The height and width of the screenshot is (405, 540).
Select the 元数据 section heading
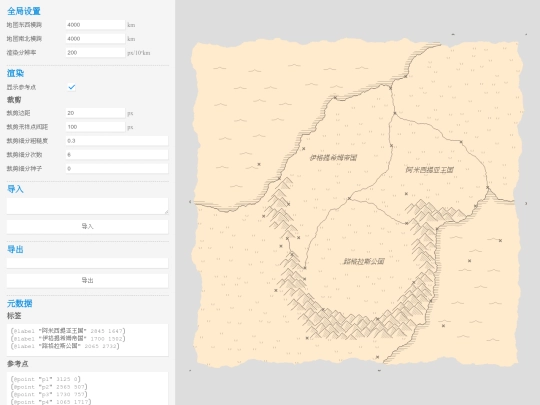point(20,303)
